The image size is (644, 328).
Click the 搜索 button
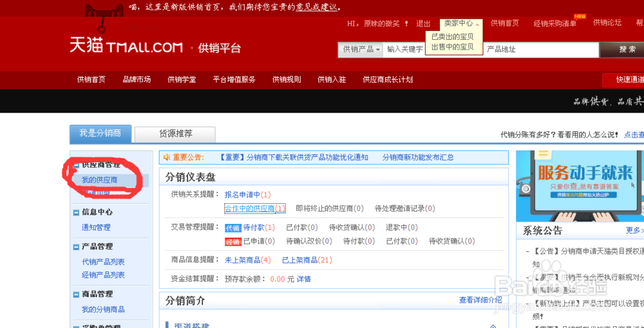[622, 50]
